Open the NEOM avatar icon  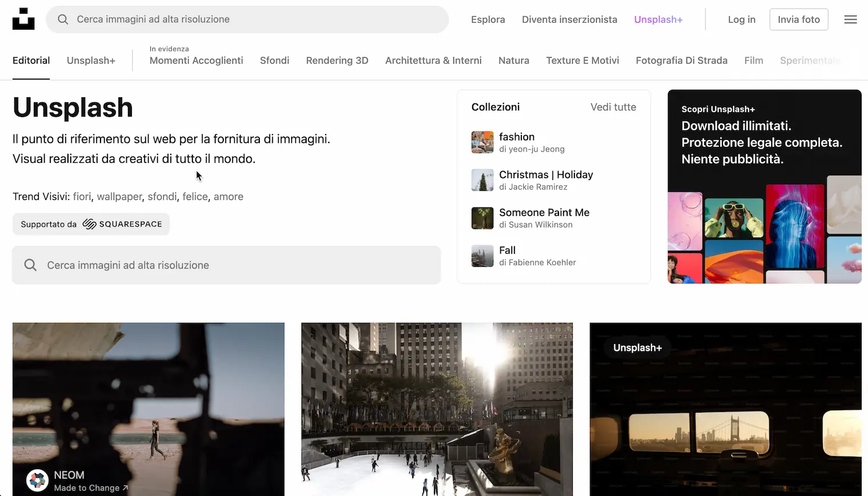pos(37,481)
